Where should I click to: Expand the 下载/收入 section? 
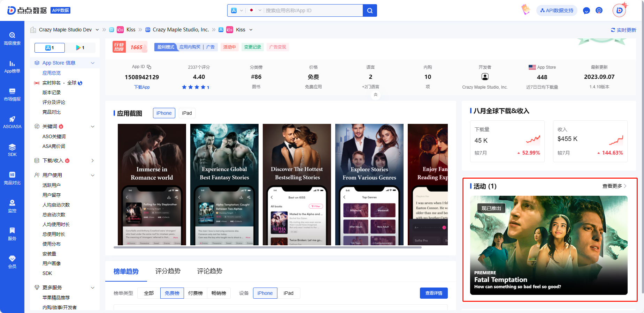click(93, 161)
